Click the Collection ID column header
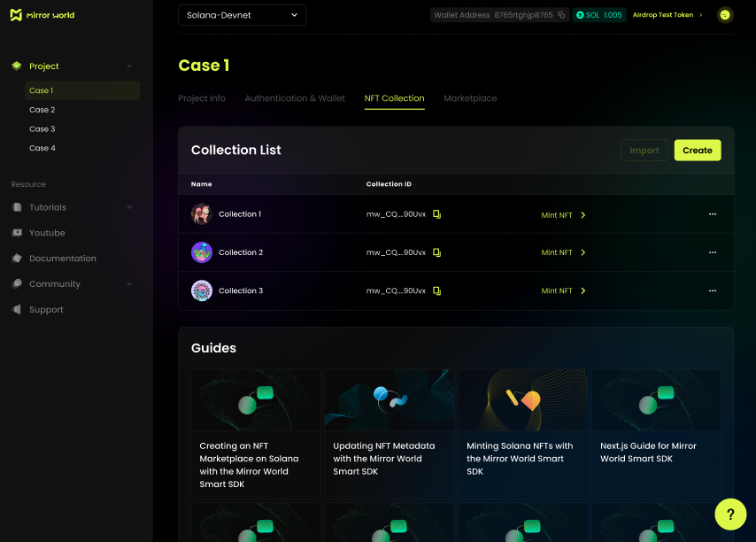The height and width of the screenshot is (542, 756). pyautogui.click(x=389, y=183)
